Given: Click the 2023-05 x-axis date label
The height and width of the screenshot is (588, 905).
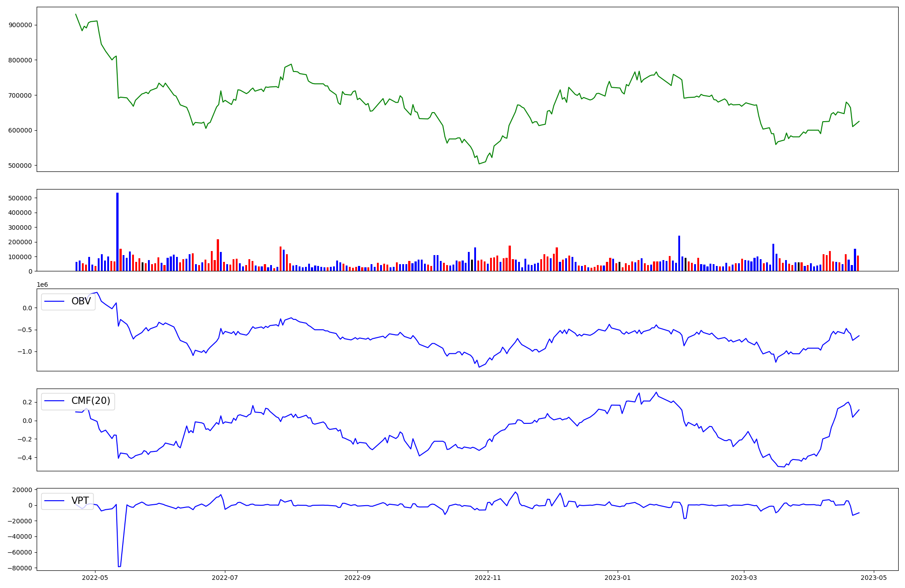Looking at the screenshot, I should (873, 578).
